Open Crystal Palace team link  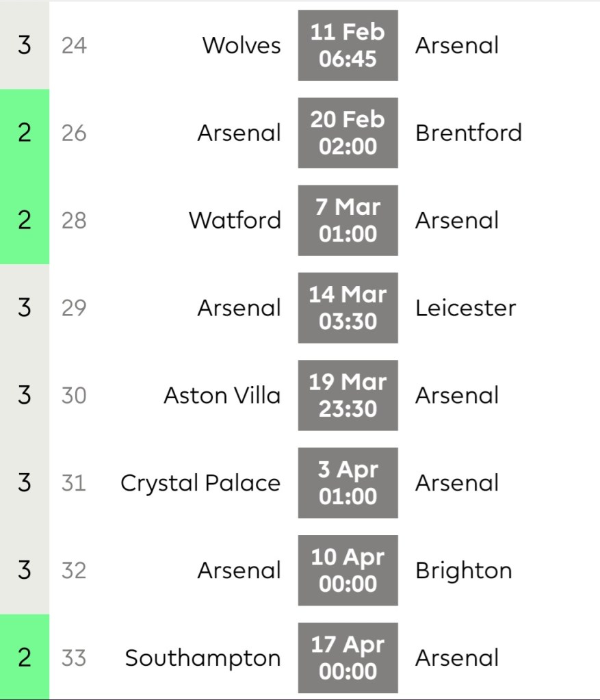coord(200,483)
